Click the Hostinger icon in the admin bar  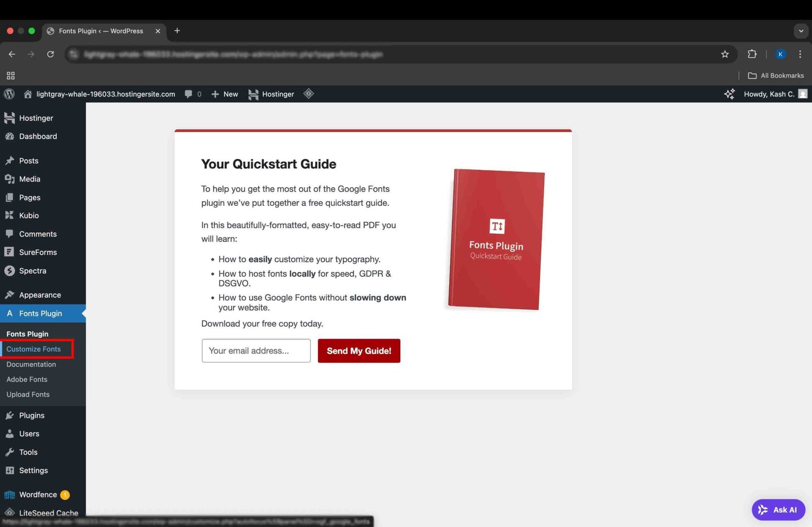[253, 94]
